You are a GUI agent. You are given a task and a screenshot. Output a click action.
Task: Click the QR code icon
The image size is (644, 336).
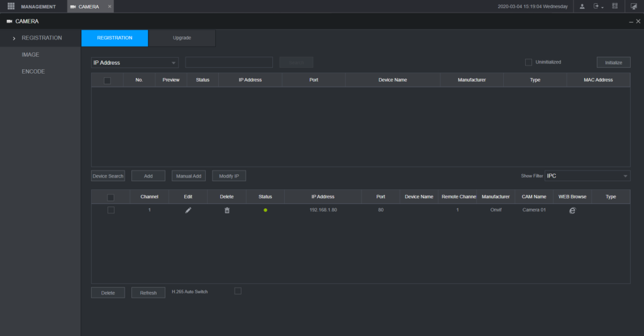(x=614, y=6)
